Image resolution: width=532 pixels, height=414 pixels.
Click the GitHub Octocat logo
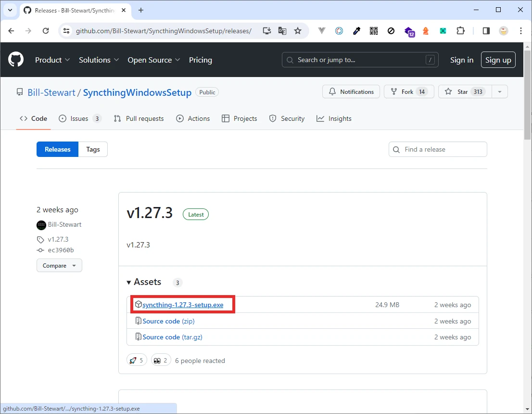[16, 60]
